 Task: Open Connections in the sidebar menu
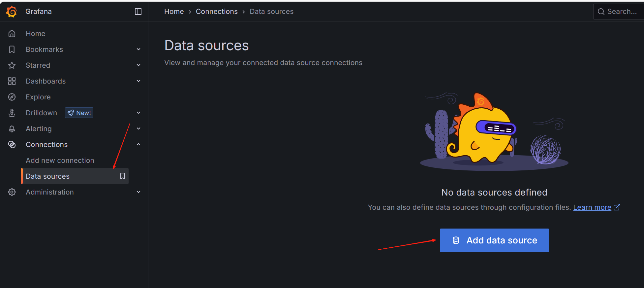(47, 145)
